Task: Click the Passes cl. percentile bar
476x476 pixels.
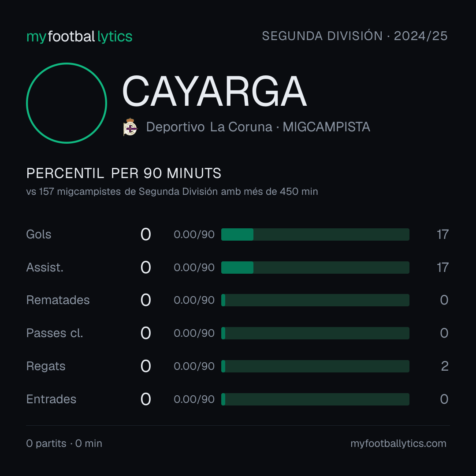Action: pos(315,333)
